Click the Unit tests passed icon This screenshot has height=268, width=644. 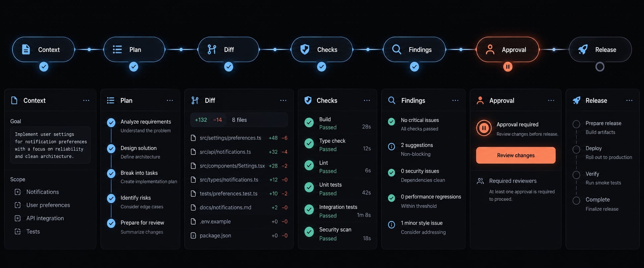tap(309, 187)
